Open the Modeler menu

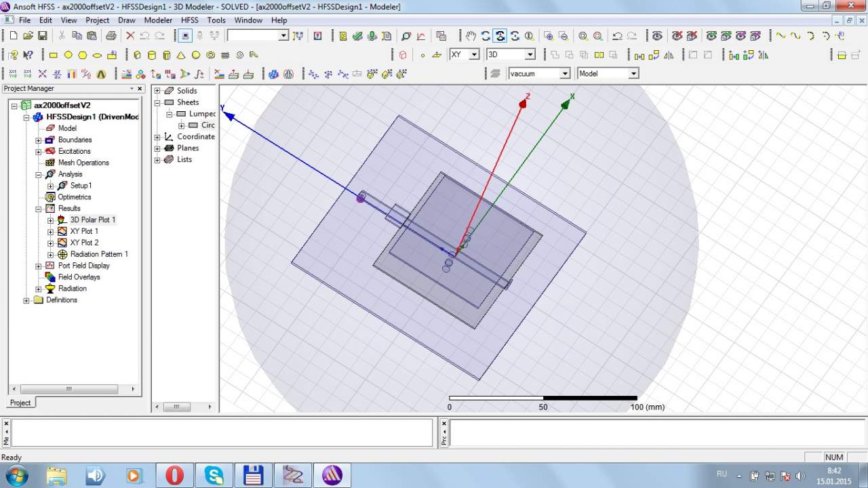coord(158,20)
